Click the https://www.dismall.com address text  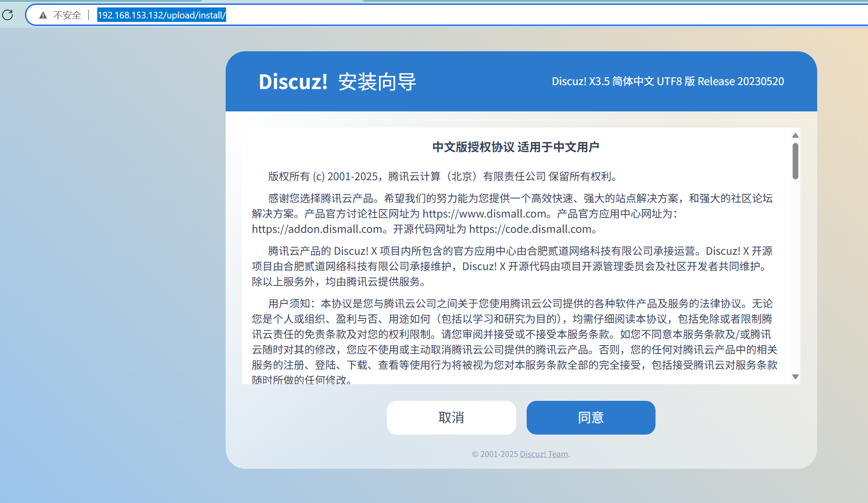(x=484, y=214)
